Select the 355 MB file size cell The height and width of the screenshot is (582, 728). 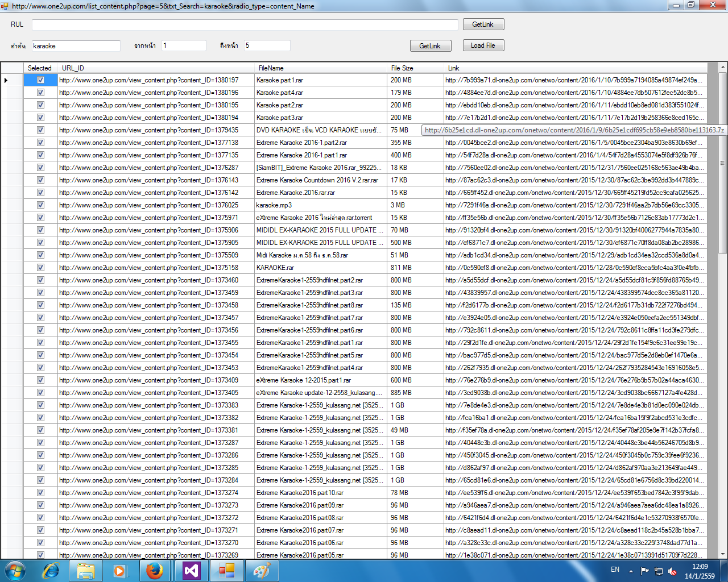point(415,143)
